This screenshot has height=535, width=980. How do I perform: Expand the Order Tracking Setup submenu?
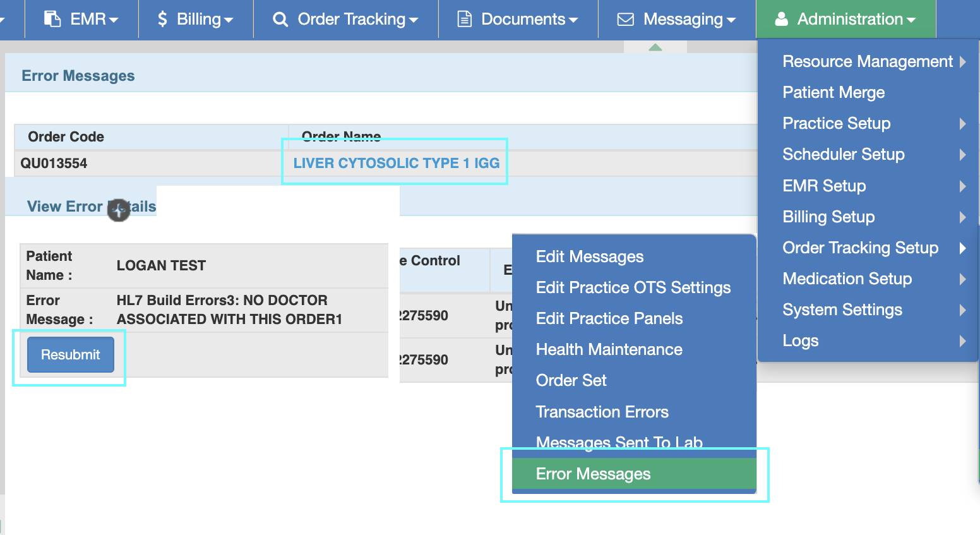tap(962, 248)
